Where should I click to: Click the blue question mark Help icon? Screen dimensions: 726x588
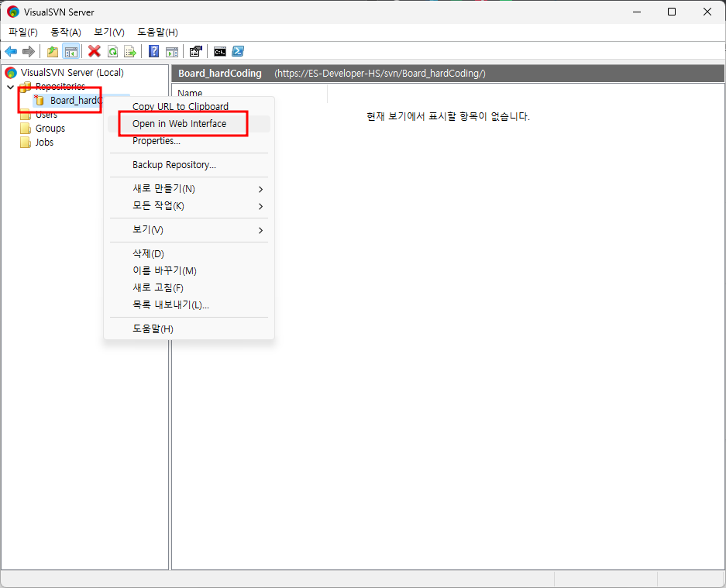pos(153,51)
